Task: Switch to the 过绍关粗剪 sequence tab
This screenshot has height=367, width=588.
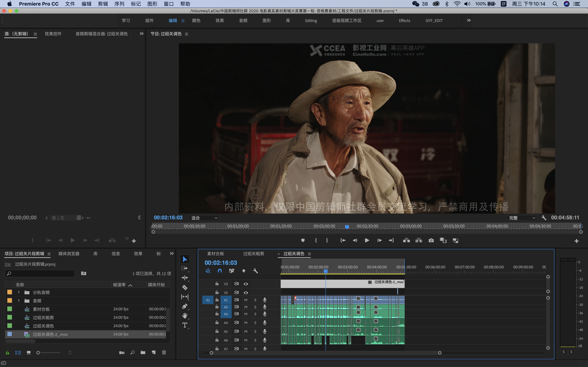Action: tap(253, 254)
